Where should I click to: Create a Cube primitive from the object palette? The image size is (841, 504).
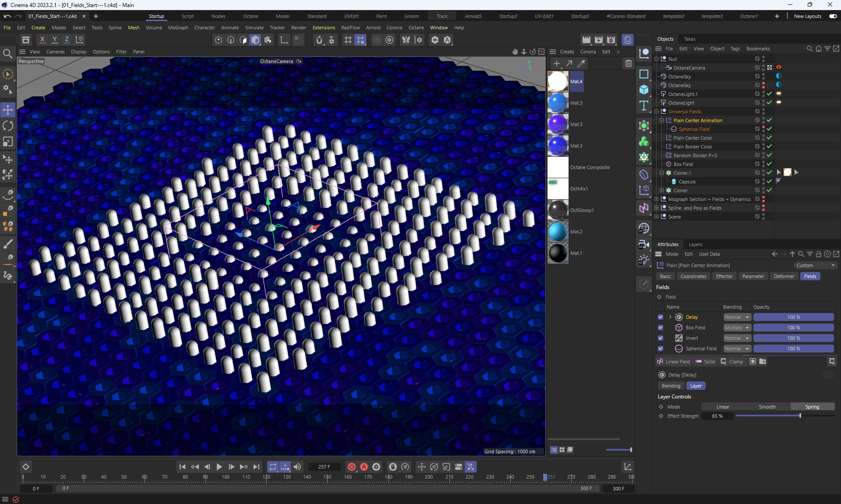[643, 90]
